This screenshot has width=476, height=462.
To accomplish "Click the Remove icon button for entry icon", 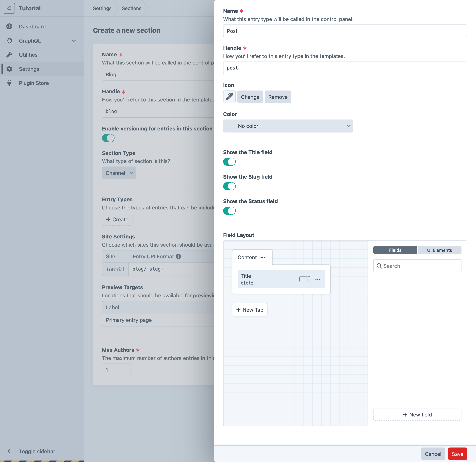I will coord(278,97).
